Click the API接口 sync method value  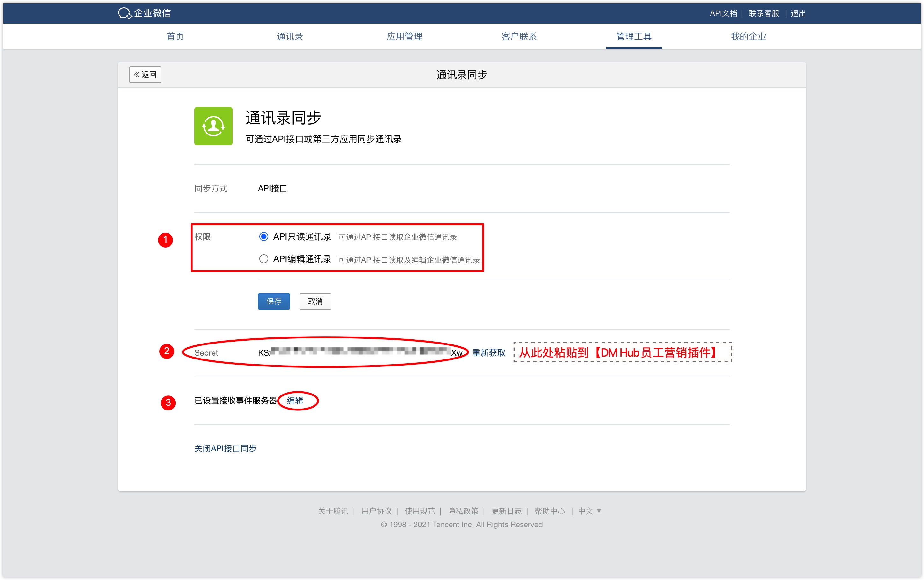click(272, 188)
